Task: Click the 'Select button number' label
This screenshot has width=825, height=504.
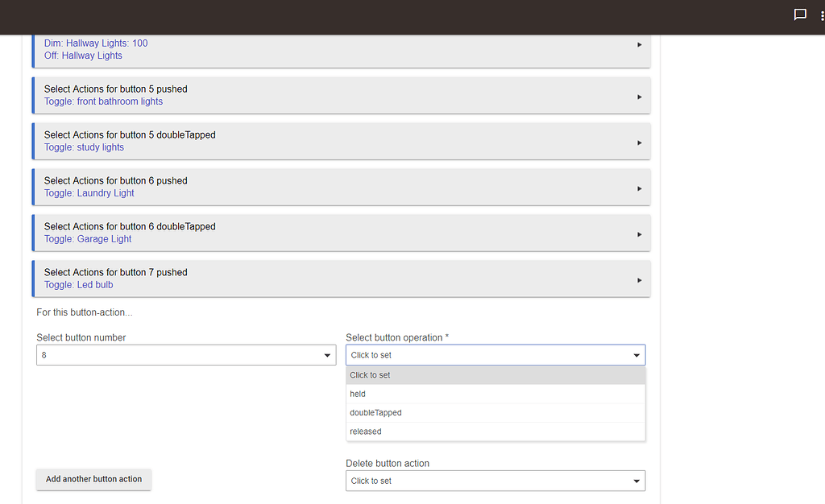Action: (x=81, y=337)
